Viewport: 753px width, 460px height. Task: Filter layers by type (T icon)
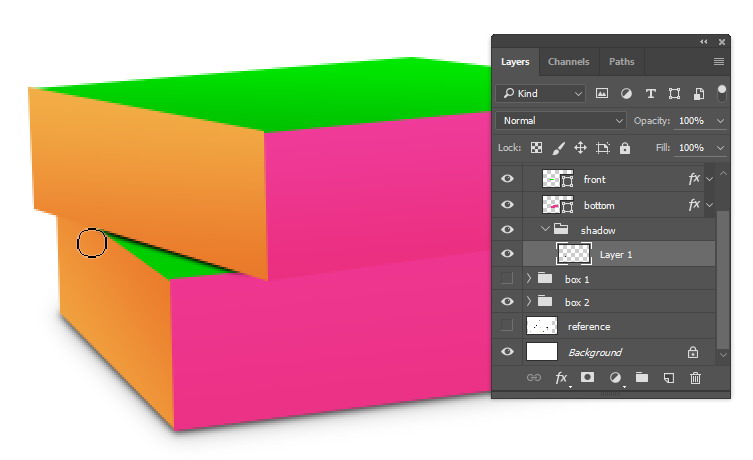[650, 93]
